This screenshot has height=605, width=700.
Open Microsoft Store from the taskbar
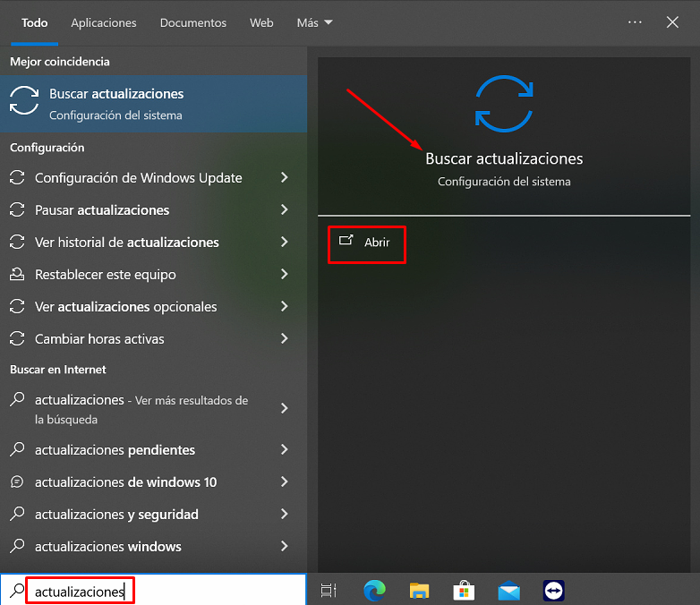click(464, 591)
